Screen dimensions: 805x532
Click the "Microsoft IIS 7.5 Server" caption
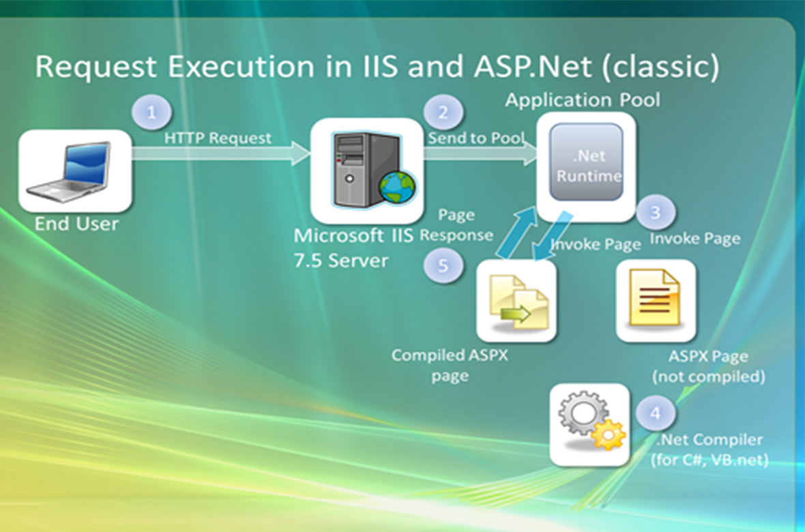pyautogui.click(x=353, y=248)
